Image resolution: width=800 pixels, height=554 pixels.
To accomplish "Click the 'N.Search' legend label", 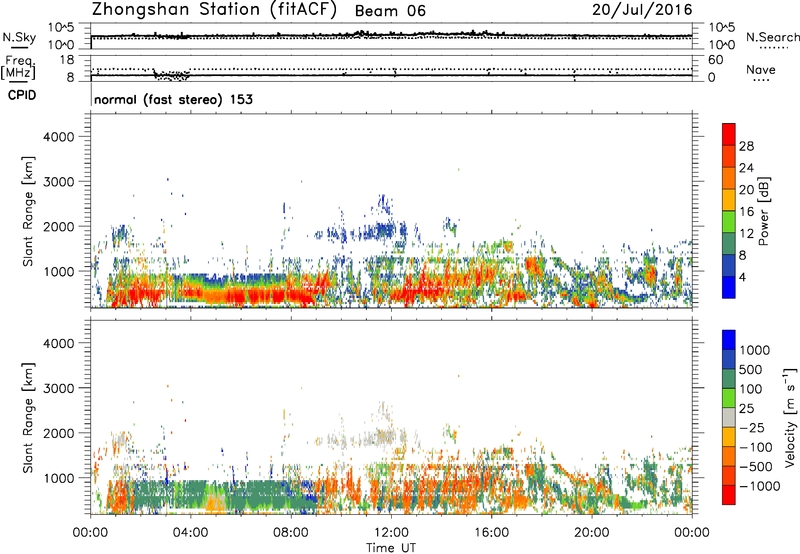I will click(x=772, y=37).
